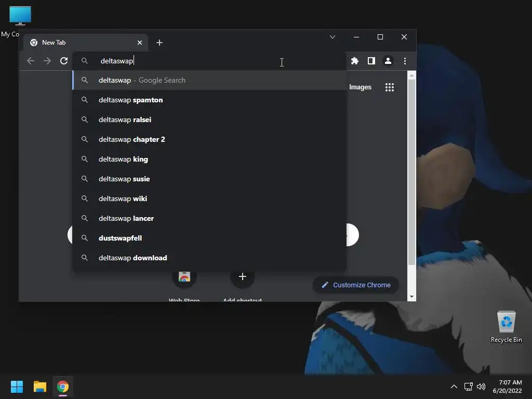
Task: Pick the 'deltaswap king' suggestion
Action: click(x=210, y=159)
